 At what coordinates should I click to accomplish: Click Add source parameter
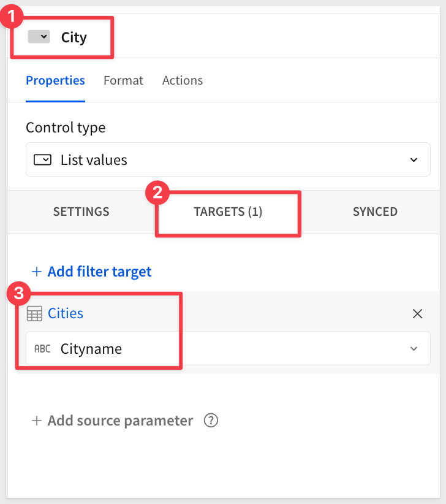click(x=120, y=421)
